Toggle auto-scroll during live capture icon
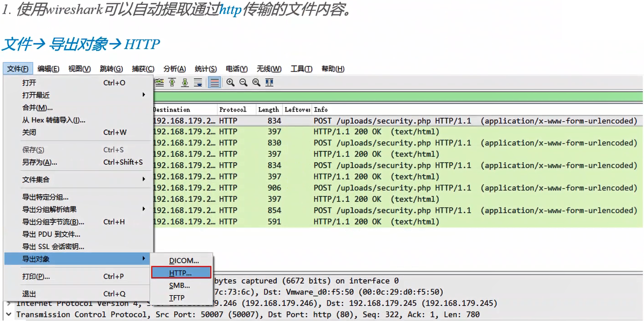The width and height of the screenshot is (644, 321). click(198, 82)
